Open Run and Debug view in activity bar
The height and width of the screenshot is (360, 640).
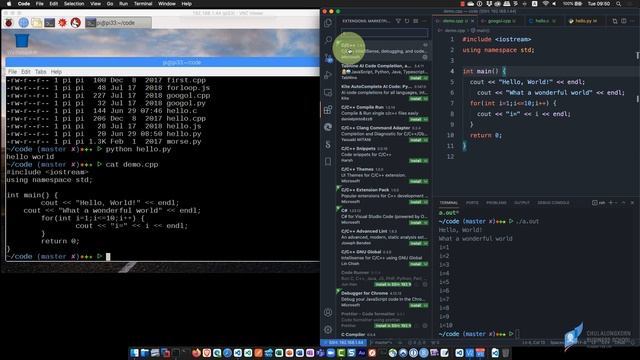tap(328, 75)
